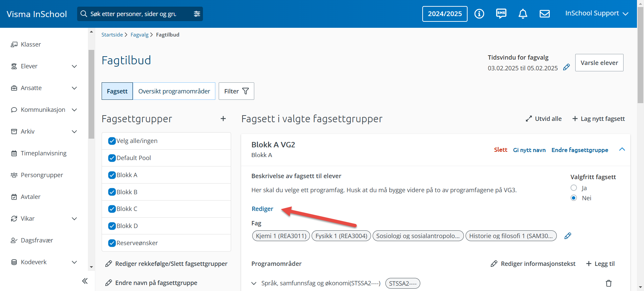Screen dimensions: 644x291
Task: Click Rediger rekkefølge/Slett fagsettgrupper
Action: pos(166,264)
